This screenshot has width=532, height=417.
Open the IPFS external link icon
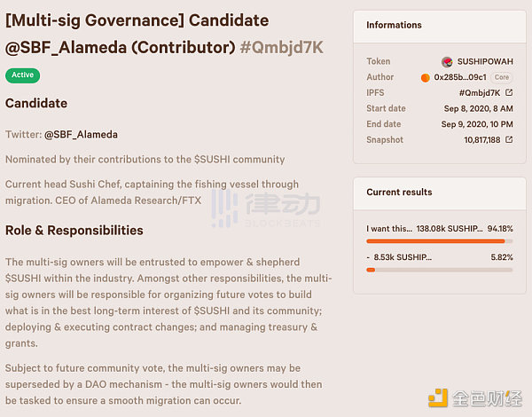point(509,93)
